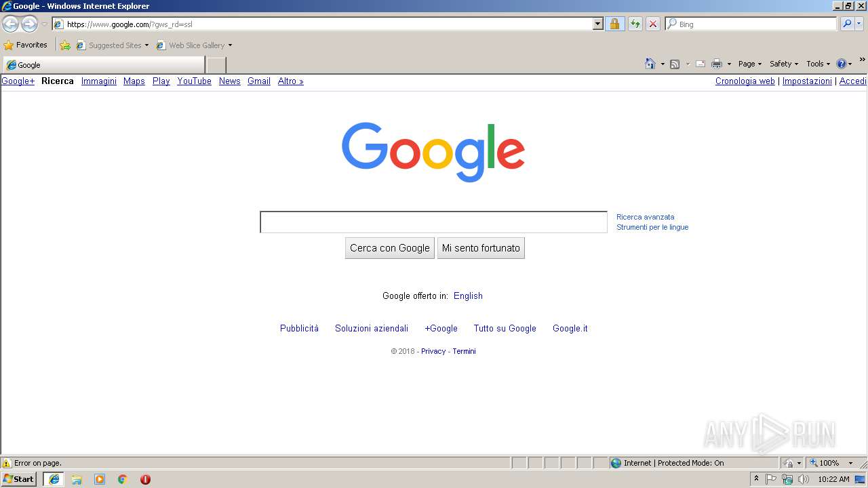Screen dimensions: 868x488
Task: Open Ricerca avanzata link
Action: tap(646, 217)
